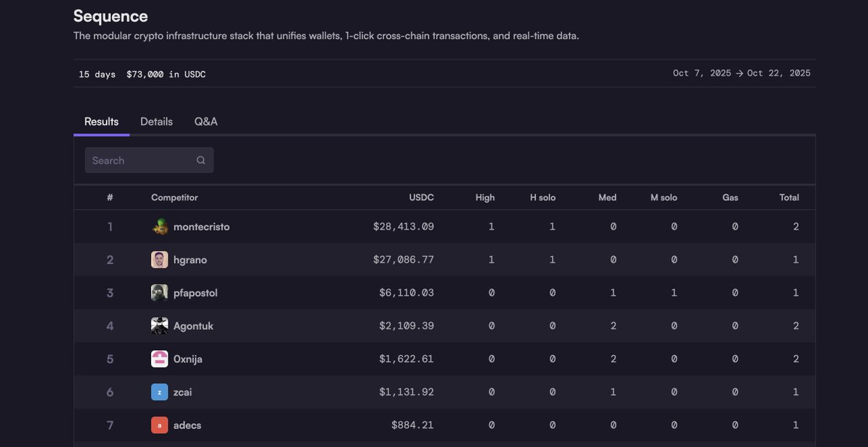
Task: Sort by the Gas column header
Action: coord(730,197)
